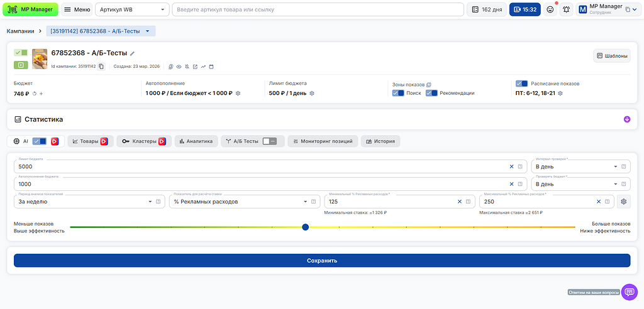
Task: Click the smiley face icon in header
Action: point(550,9)
